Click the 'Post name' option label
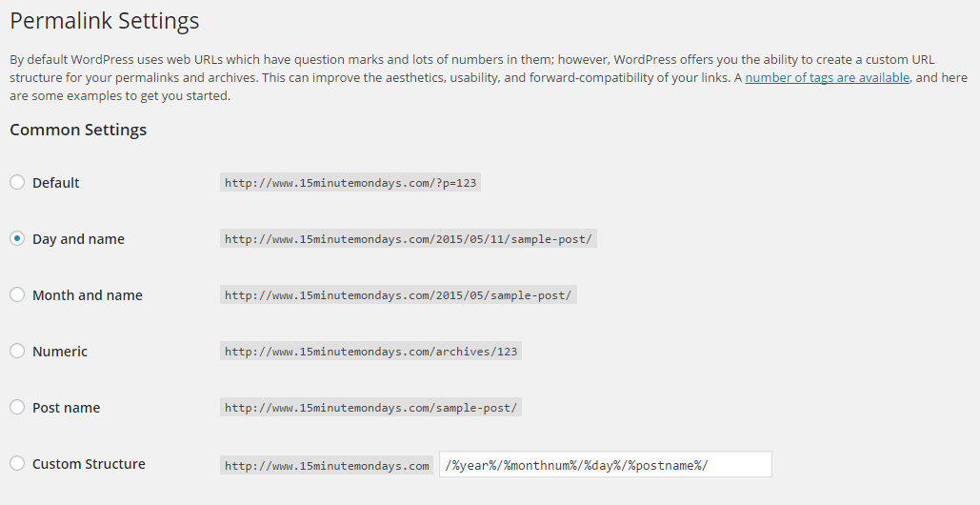 (67, 408)
